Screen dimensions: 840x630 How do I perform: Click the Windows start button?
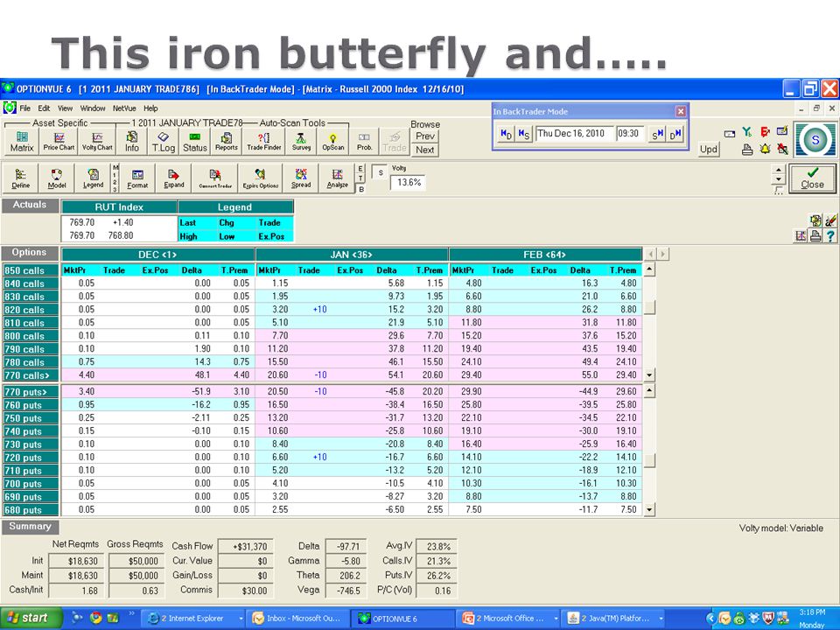(30, 619)
